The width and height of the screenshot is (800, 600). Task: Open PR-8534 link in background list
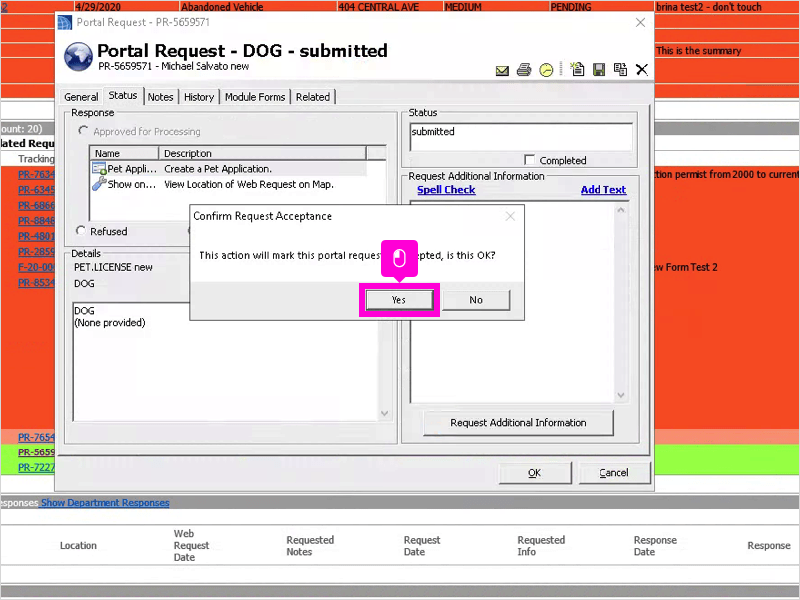pyautogui.click(x=36, y=283)
